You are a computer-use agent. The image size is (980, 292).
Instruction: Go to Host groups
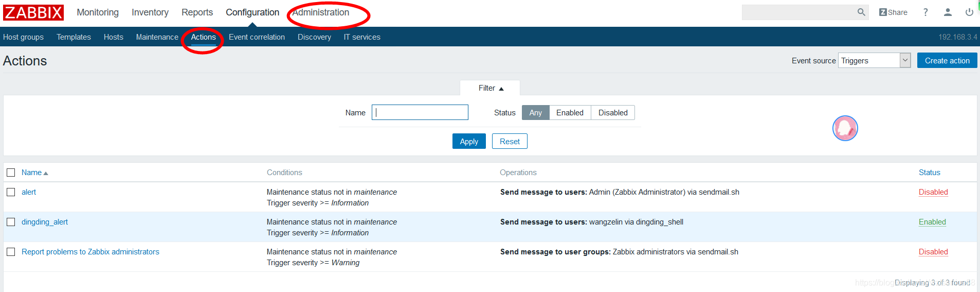coord(23,37)
